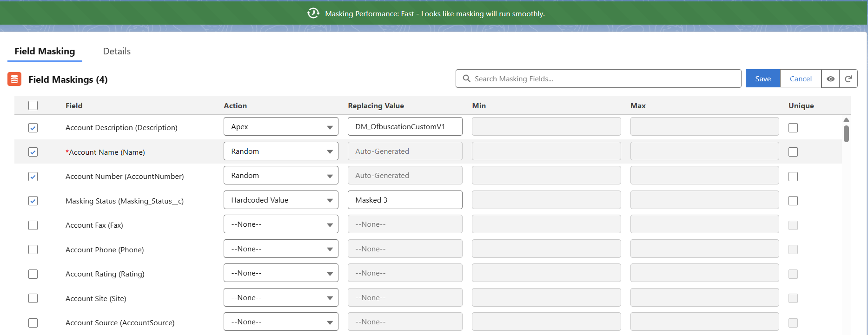
Task: Click the search magnifier icon
Action: [x=467, y=79]
